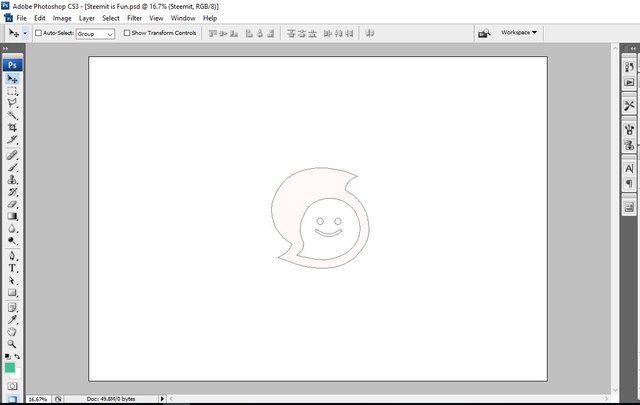The image size is (640, 405).
Task: Select the Path Selection tool
Action: 12,280
